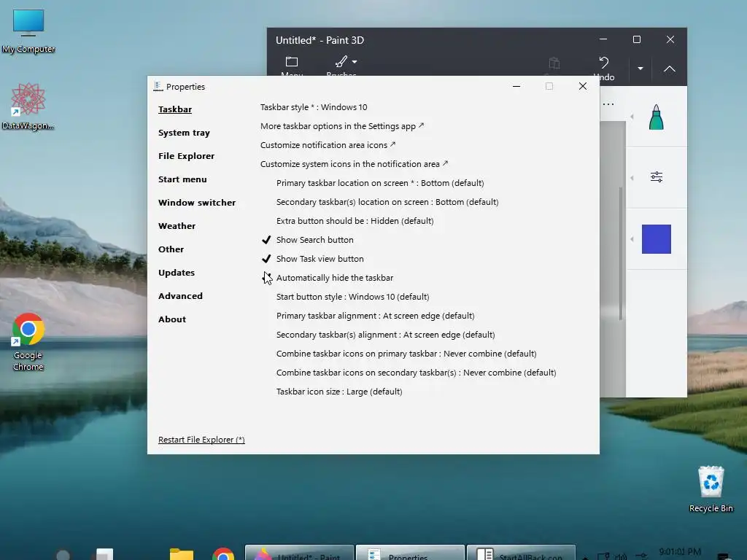Open the Weather section
This screenshot has width=747, height=560.
tap(177, 226)
